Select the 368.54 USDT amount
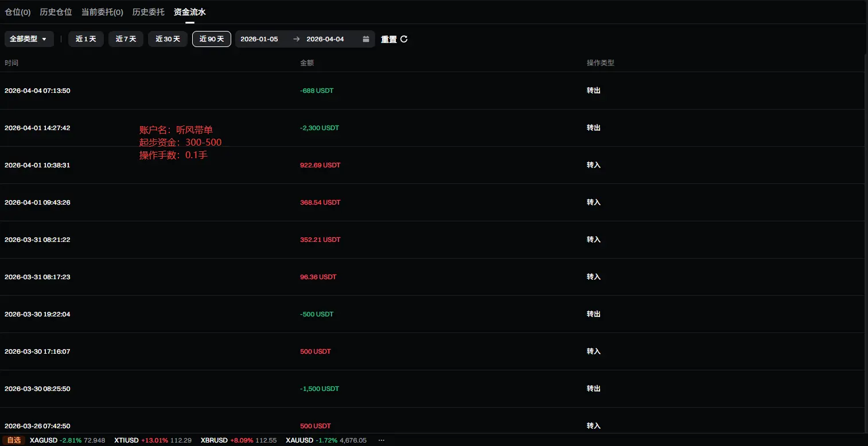The width and height of the screenshot is (868, 446). click(320, 202)
